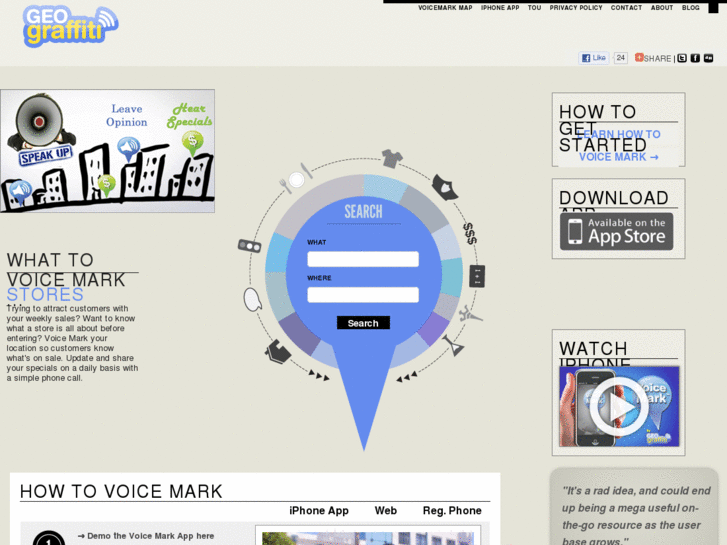Rotate wheel with right-pointing triple arrows
This screenshot has width=727, height=545.
coord(319,375)
